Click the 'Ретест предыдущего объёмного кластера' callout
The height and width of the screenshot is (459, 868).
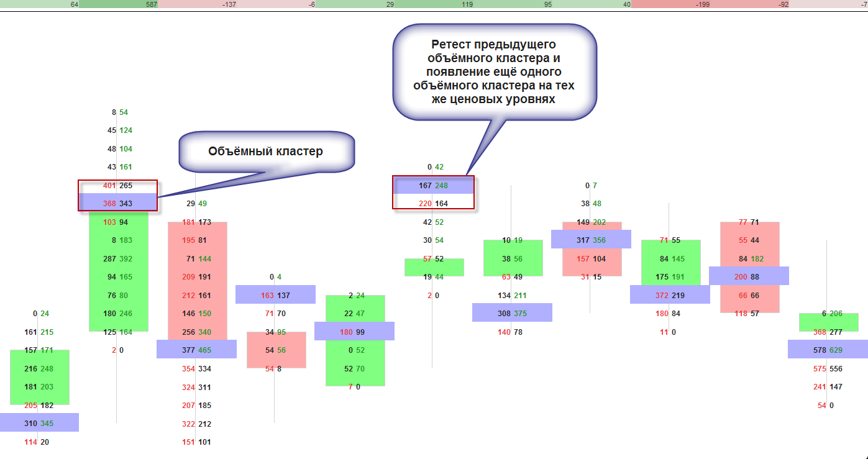(493, 71)
